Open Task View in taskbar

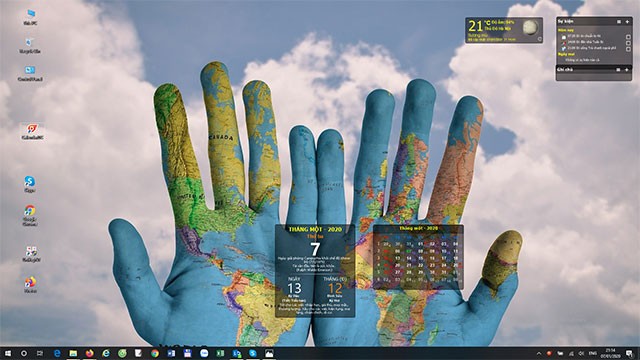coord(40,353)
